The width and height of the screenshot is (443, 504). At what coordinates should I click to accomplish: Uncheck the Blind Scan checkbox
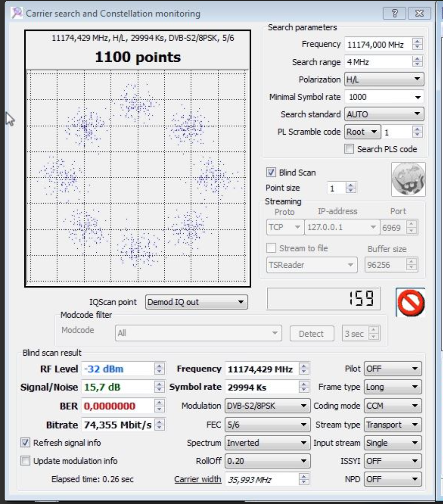pyautogui.click(x=271, y=172)
